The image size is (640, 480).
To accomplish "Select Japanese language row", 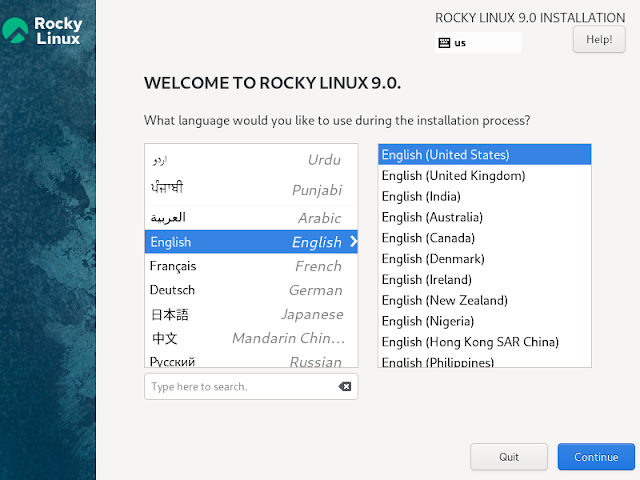I will click(x=251, y=314).
